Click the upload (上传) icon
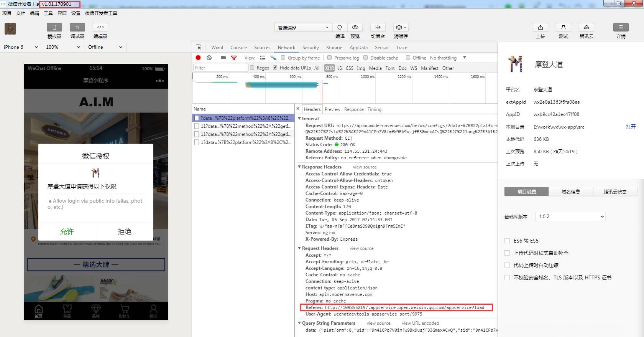 (x=540, y=27)
